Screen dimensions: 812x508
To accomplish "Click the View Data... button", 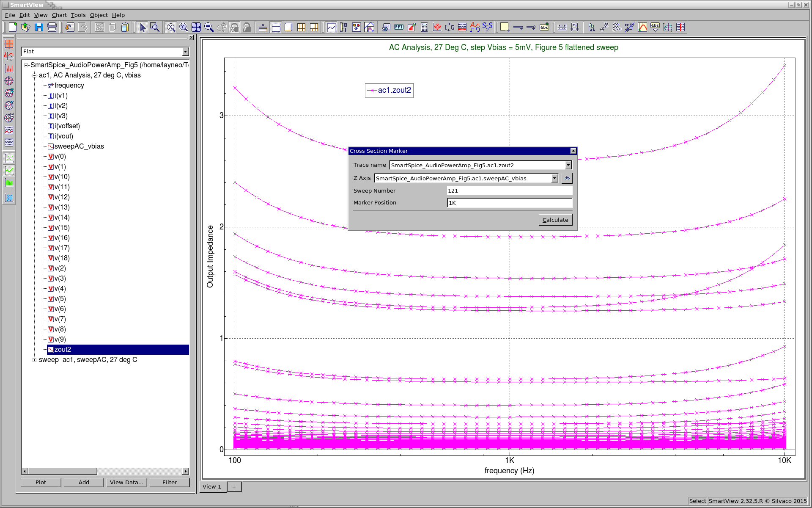I will [126, 482].
